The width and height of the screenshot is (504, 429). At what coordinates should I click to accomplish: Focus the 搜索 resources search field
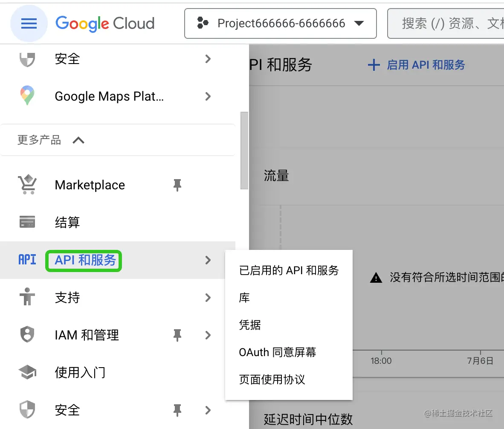pyautogui.click(x=446, y=23)
